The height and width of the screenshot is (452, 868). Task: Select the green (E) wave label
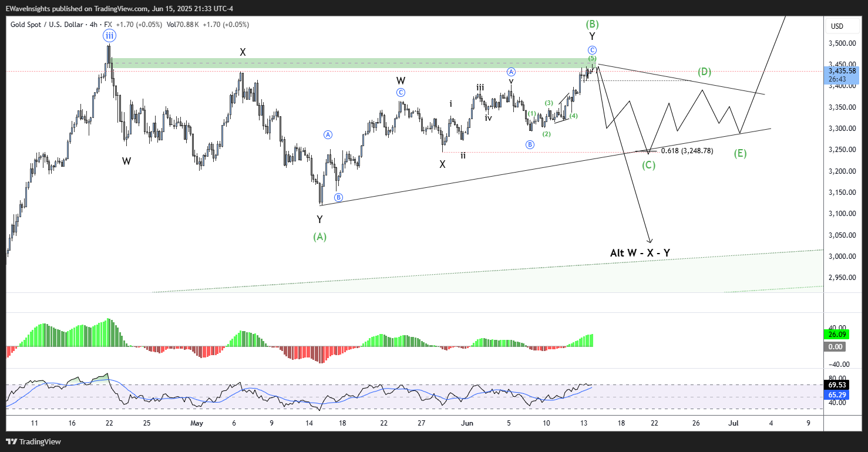[x=741, y=154]
